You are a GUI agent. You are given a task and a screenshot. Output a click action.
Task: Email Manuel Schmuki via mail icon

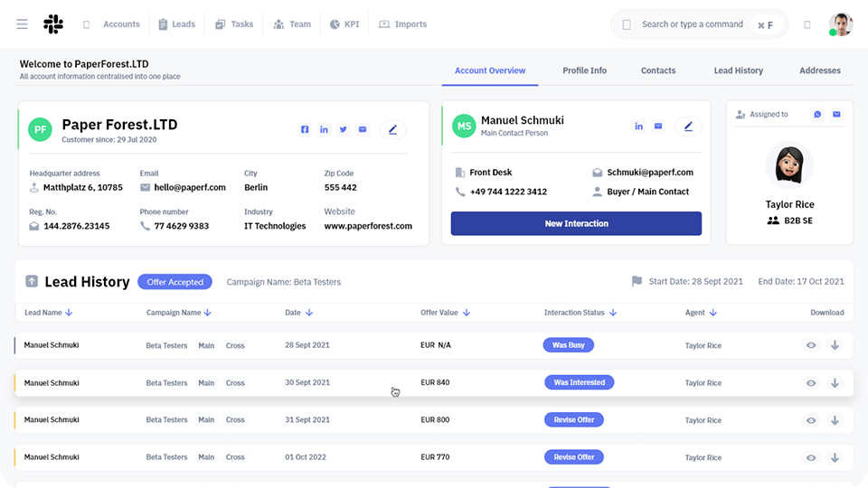(658, 127)
